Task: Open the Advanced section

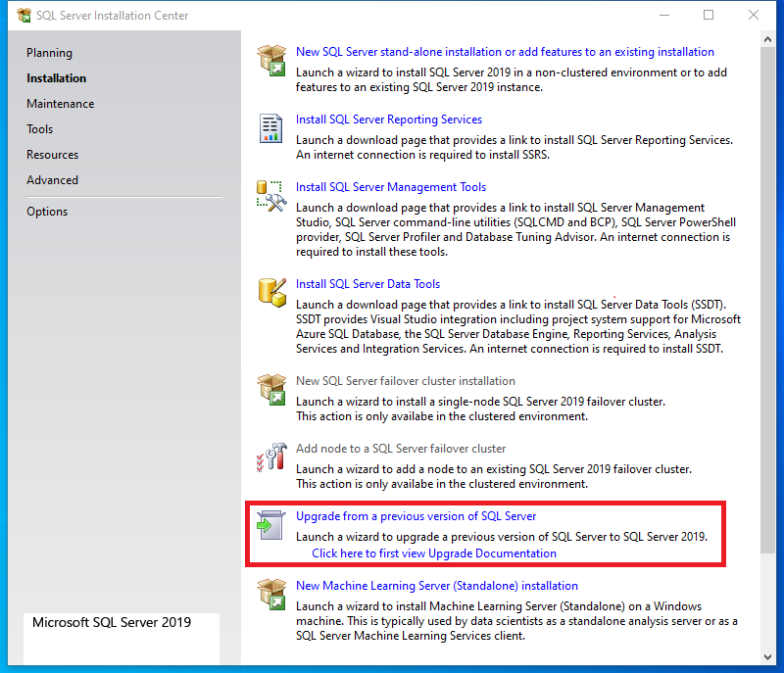Action: click(x=52, y=180)
